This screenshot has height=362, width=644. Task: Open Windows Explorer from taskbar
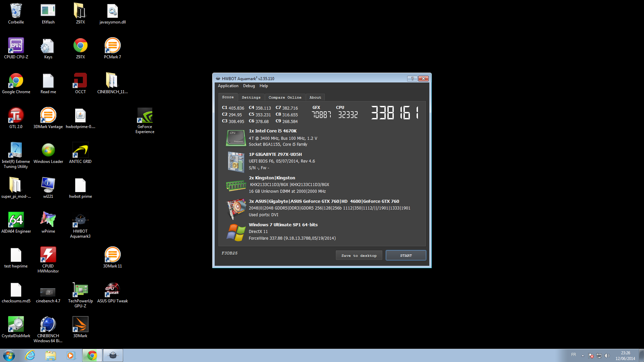point(51,355)
